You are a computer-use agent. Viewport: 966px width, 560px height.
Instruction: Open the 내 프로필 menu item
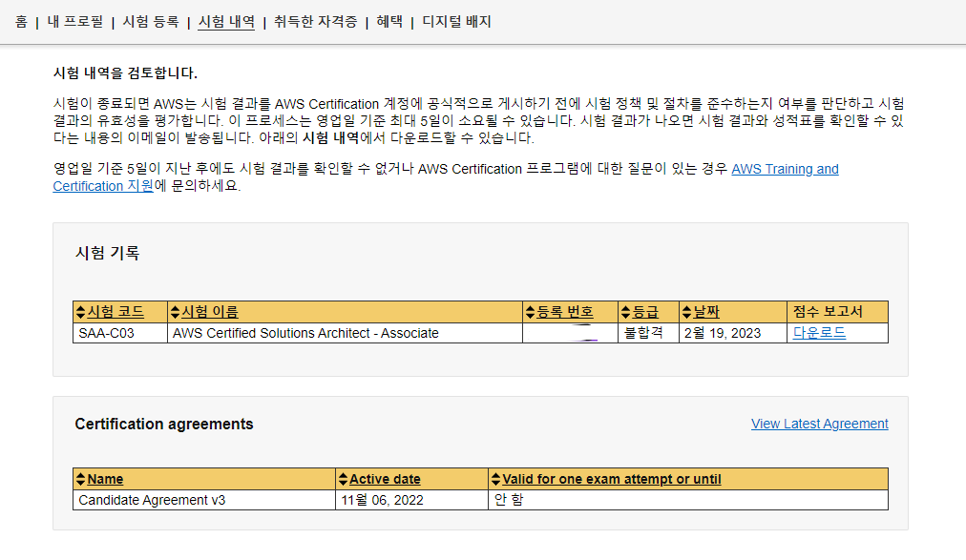pos(75,22)
